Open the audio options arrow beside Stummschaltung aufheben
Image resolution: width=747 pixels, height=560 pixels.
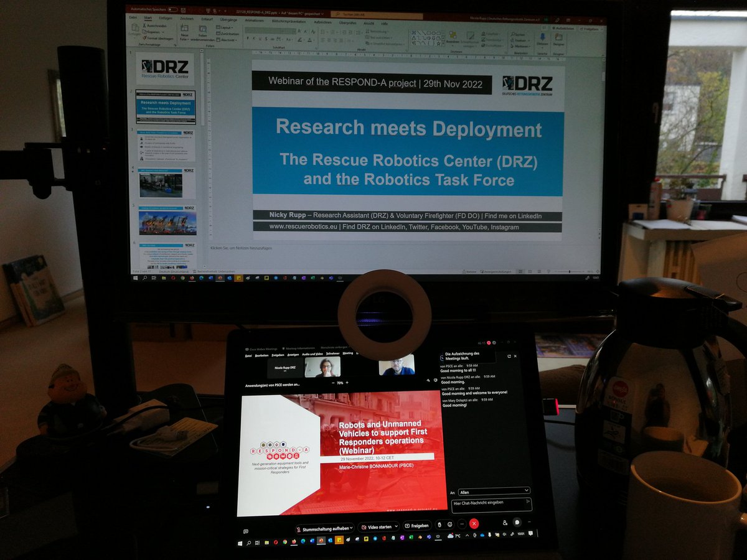(x=351, y=529)
